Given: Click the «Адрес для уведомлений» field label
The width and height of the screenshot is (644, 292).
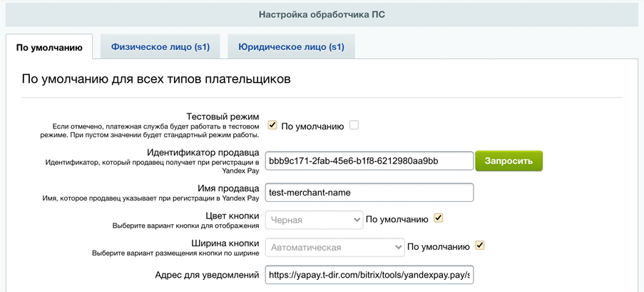Looking at the screenshot, I should 207,275.
